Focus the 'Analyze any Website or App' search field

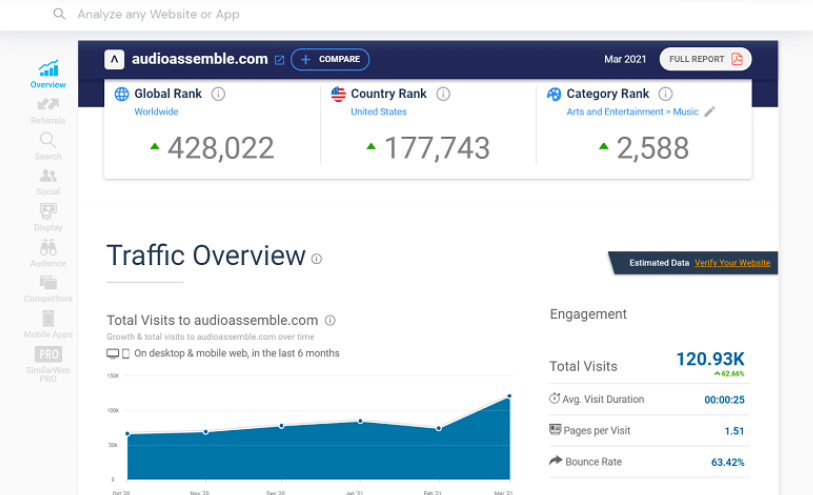158,15
